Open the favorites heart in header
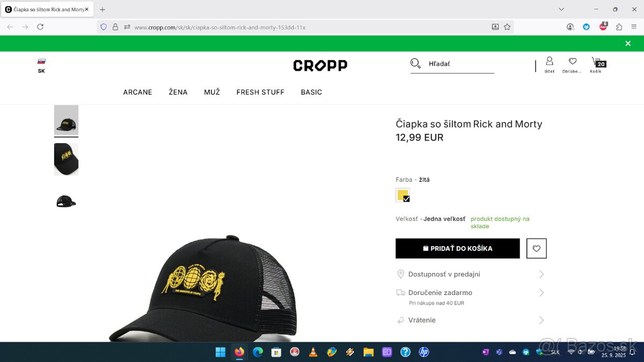644x362 pixels. 572,62
